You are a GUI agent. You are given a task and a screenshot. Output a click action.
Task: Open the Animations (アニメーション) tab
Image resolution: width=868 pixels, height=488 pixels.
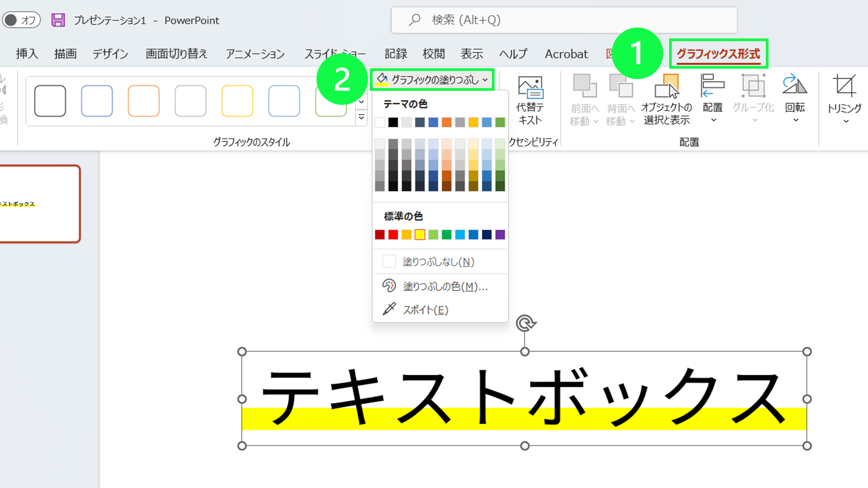click(x=255, y=54)
